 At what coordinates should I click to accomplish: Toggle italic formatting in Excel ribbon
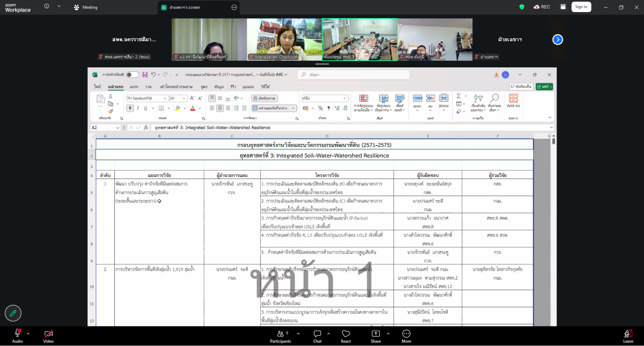tap(138, 108)
